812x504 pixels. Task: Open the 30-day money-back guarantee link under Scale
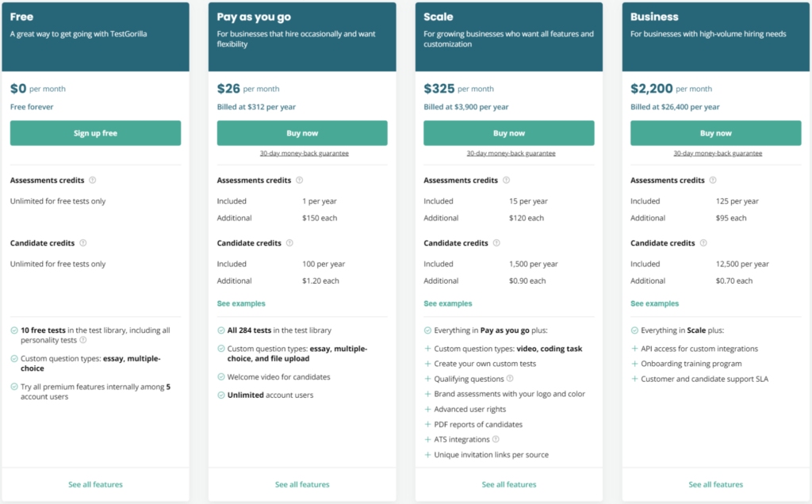[x=508, y=152]
